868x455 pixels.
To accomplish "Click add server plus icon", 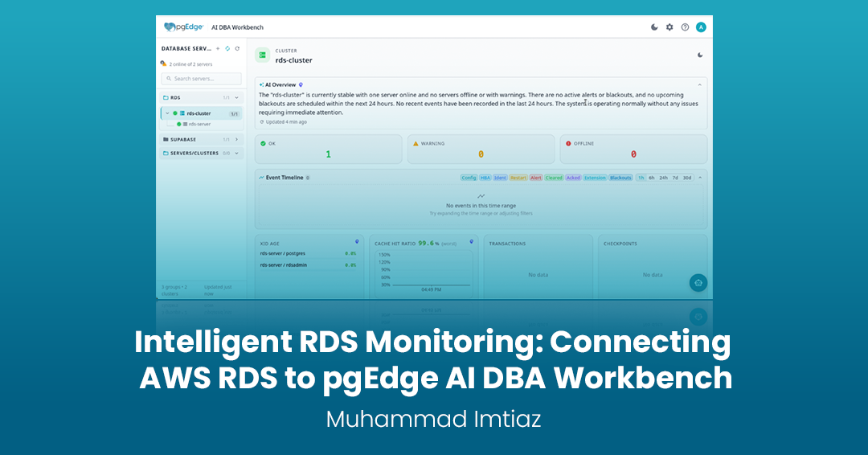I will 218,49.
